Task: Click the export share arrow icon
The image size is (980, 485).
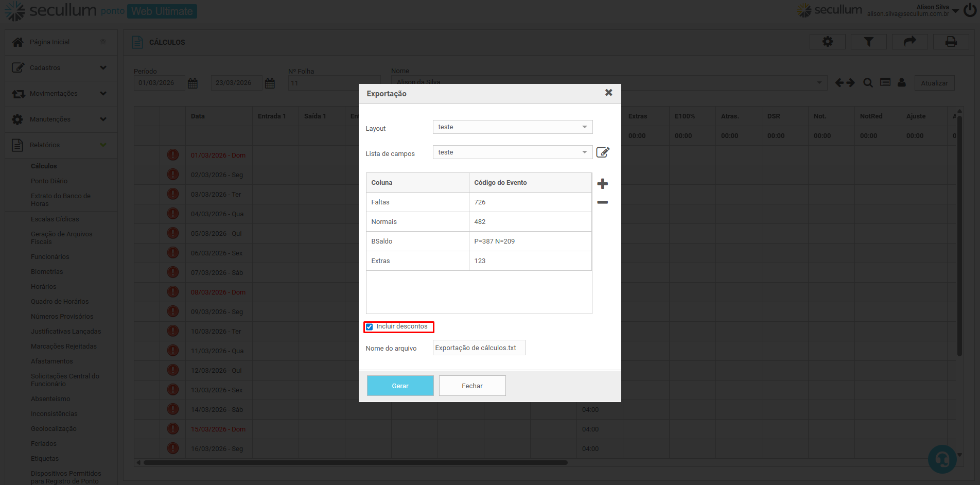Action: [909, 42]
